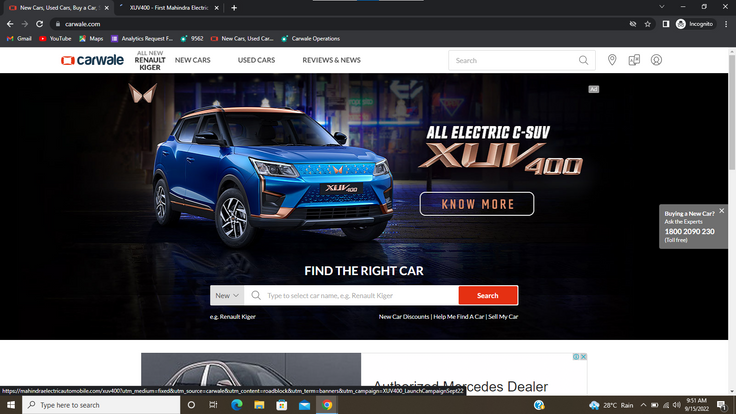The image size is (736, 414).
Task: Click the taskbar clock 9:51 AM
Action: (x=697, y=405)
